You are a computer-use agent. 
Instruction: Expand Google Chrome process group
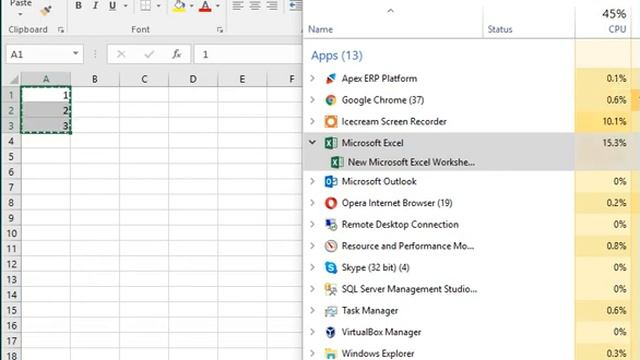tap(313, 100)
